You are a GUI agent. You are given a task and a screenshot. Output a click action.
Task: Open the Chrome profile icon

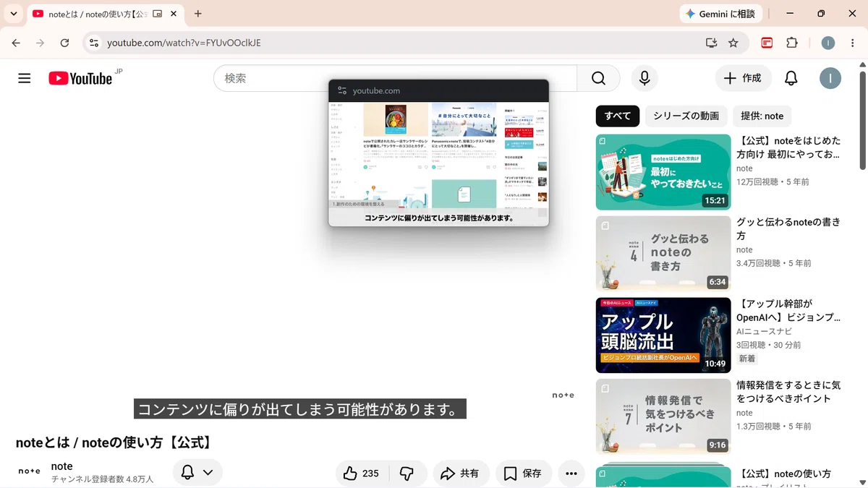tap(828, 43)
